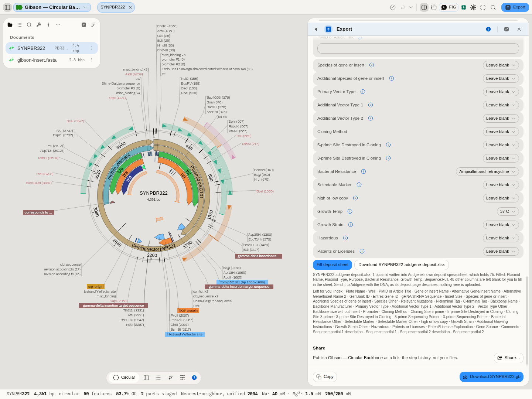Open Growth Strain dropdown

pos(501,225)
